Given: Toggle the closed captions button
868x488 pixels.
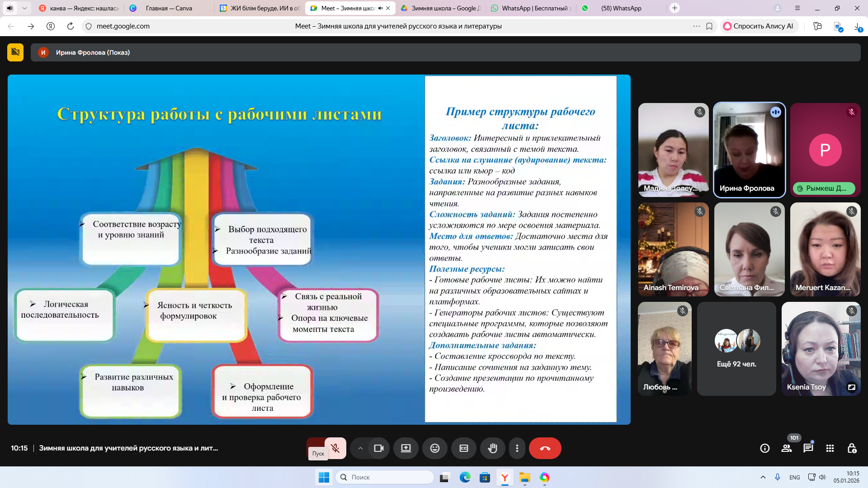Looking at the screenshot, I should point(463,448).
